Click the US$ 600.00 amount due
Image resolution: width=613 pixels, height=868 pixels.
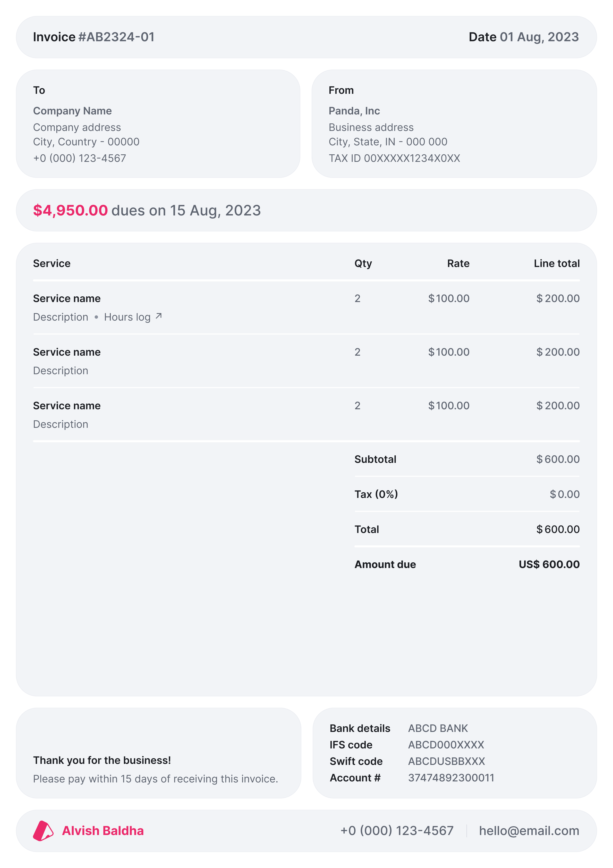coord(549,564)
